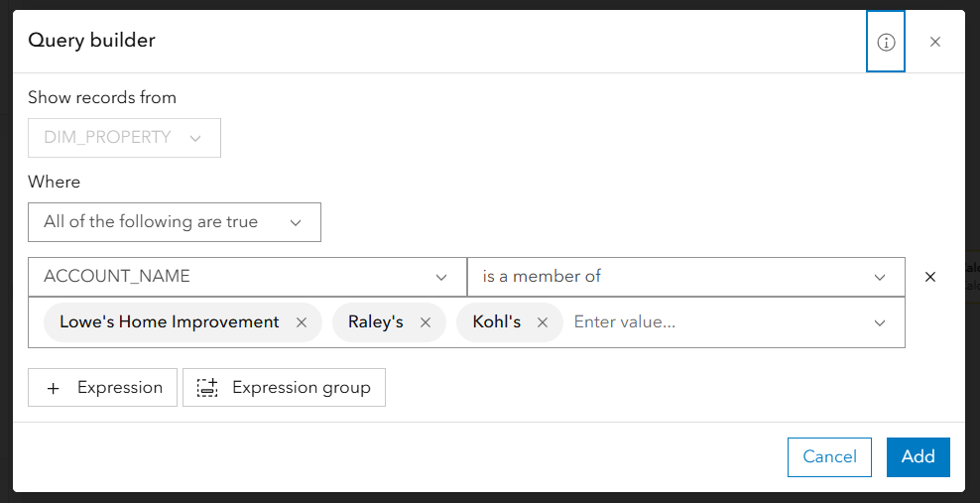Open the ACCOUNT_NAME field dropdown
The height and width of the screenshot is (503, 980).
tap(248, 277)
